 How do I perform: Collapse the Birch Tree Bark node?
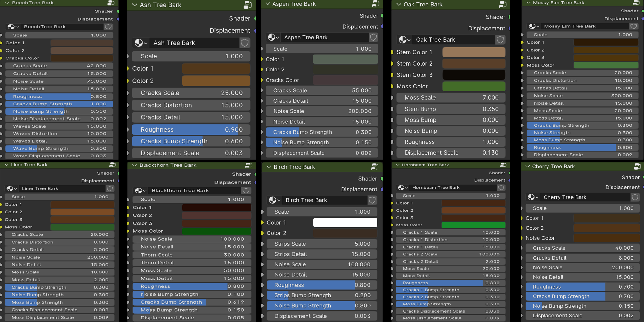coord(269,167)
